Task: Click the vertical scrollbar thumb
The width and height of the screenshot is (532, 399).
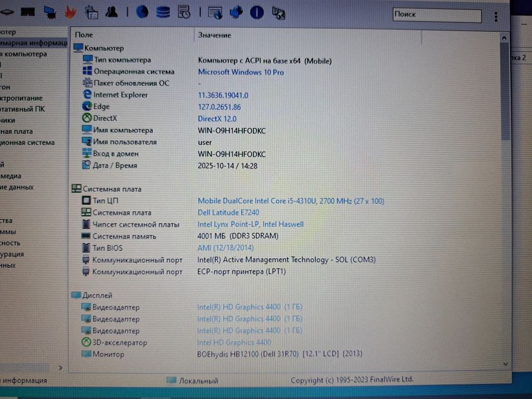Action: tap(506, 92)
